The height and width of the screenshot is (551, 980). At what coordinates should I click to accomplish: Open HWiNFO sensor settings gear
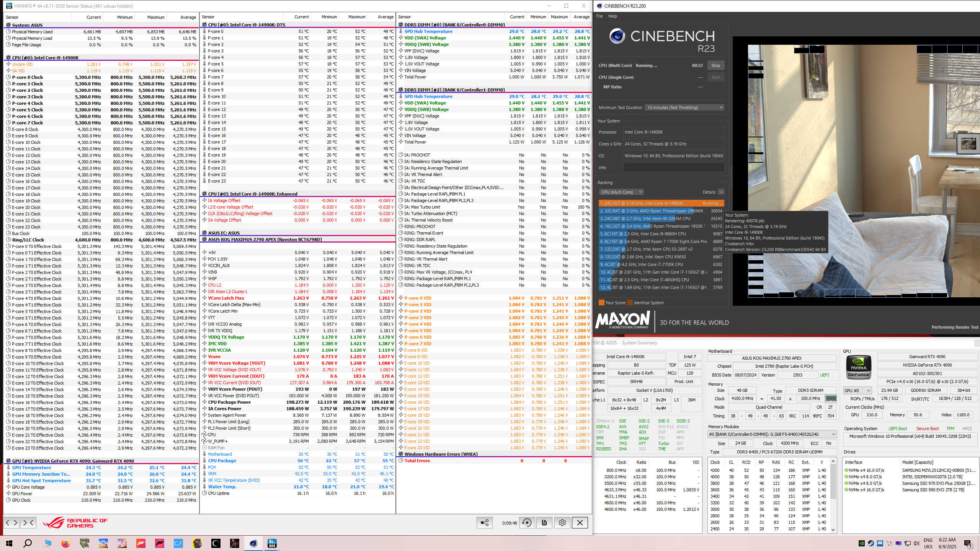coord(562,523)
